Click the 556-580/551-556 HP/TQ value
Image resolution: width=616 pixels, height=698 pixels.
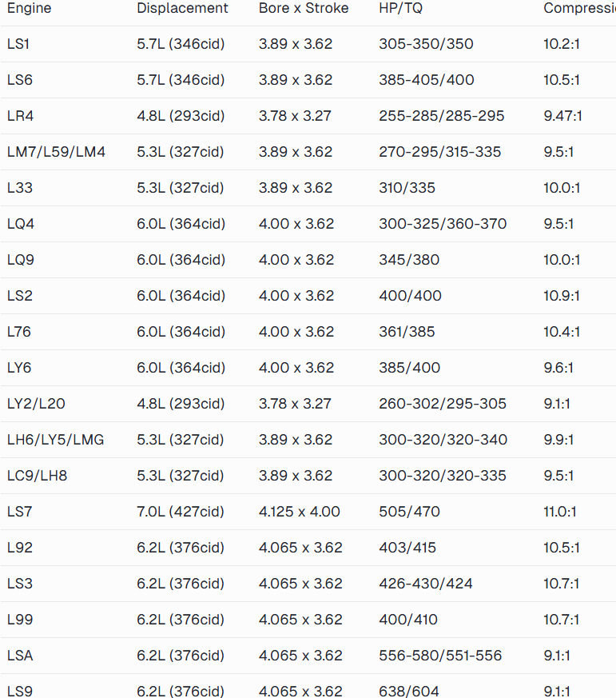[440, 656]
